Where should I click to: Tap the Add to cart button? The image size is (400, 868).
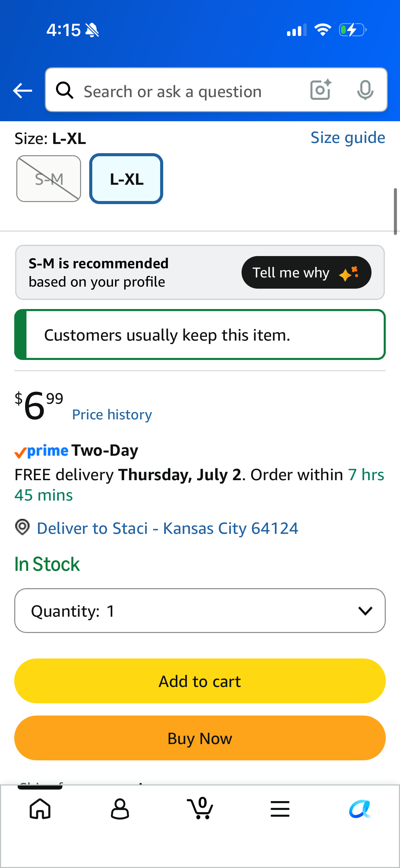point(200,681)
